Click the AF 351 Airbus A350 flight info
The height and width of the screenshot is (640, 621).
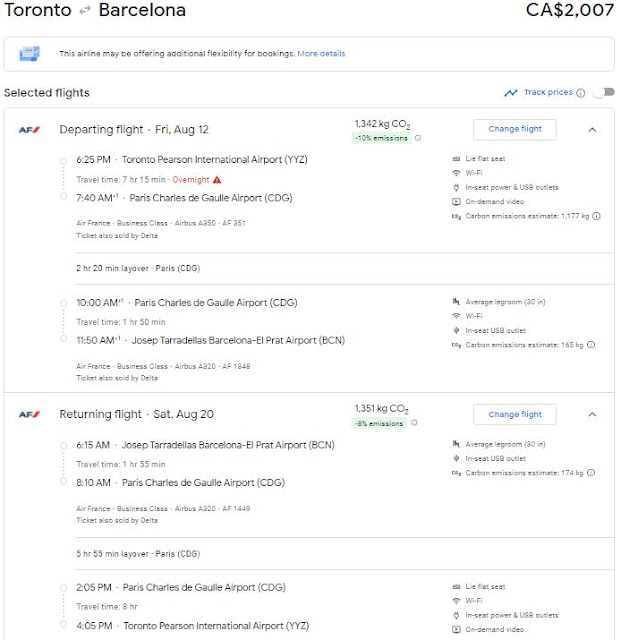point(160,223)
